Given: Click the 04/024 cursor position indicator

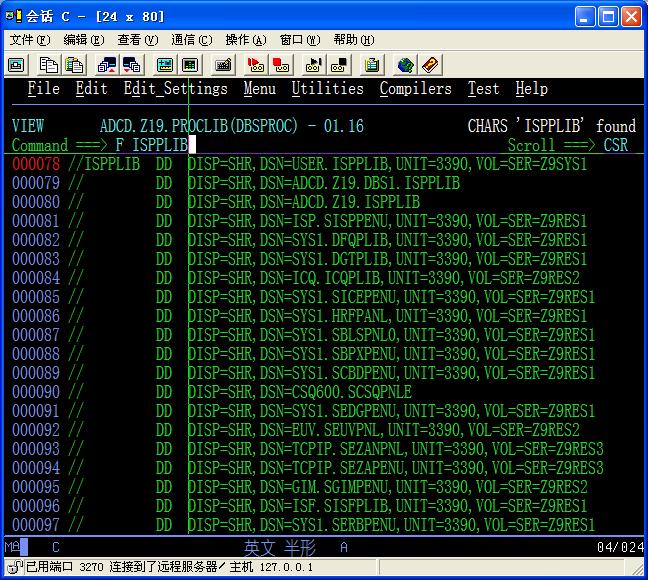Looking at the screenshot, I should (620, 547).
